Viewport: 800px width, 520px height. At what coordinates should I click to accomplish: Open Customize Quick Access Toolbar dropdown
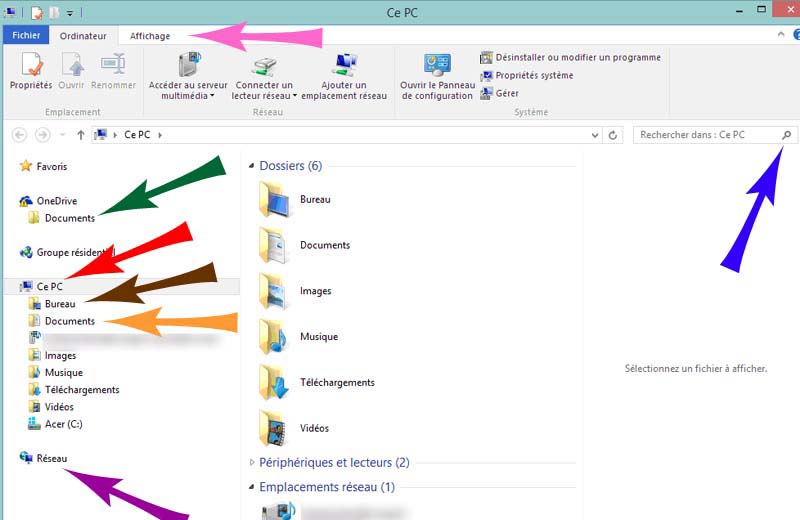pos(70,13)
